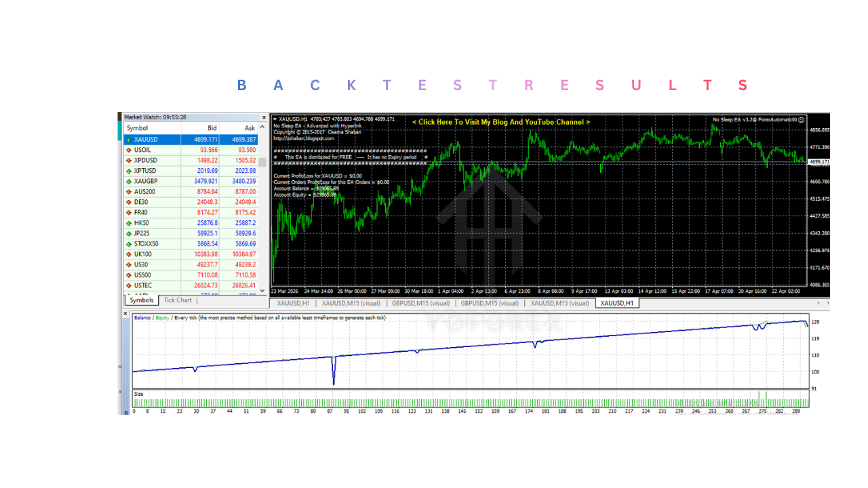
Task: Click the Market Watch scrollbar down chevron
Action: [263, 290]
